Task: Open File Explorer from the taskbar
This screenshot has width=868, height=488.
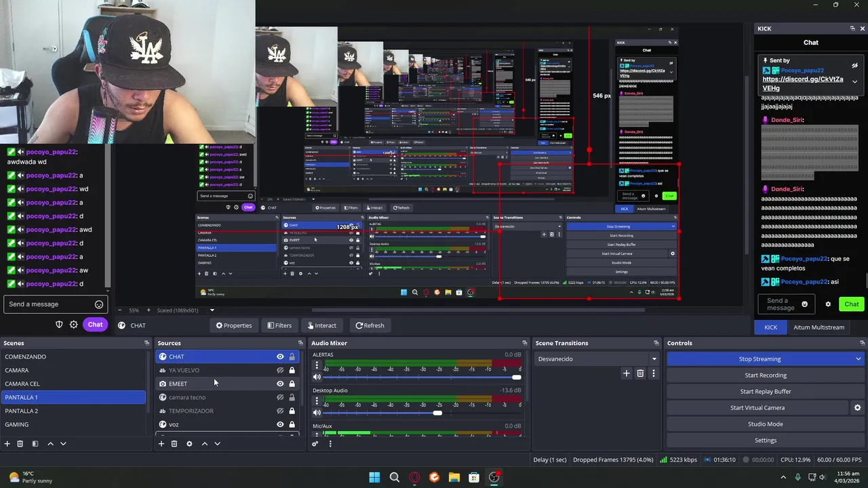Action: (x=454, y=477)
